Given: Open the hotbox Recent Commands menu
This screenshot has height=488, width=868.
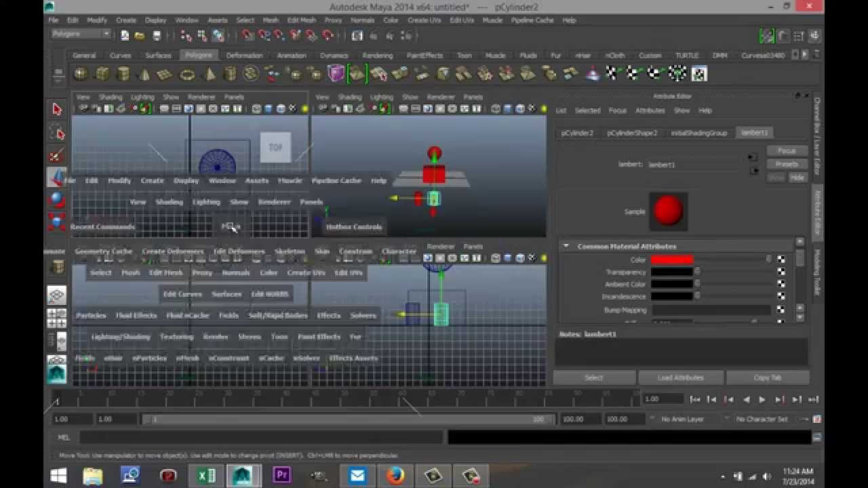Looking at the screenshot, I should click(x=103, y=227).
